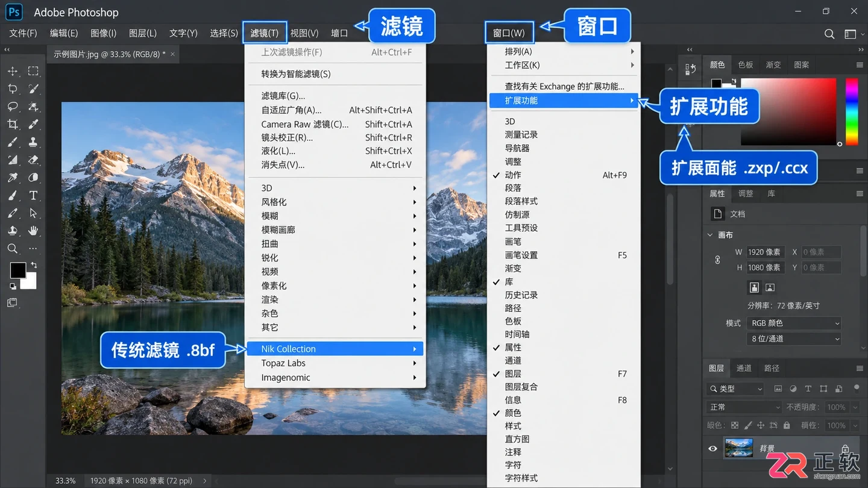Select the Eraser tool
This screenshot has width=868, height=488.
(33, 160)
